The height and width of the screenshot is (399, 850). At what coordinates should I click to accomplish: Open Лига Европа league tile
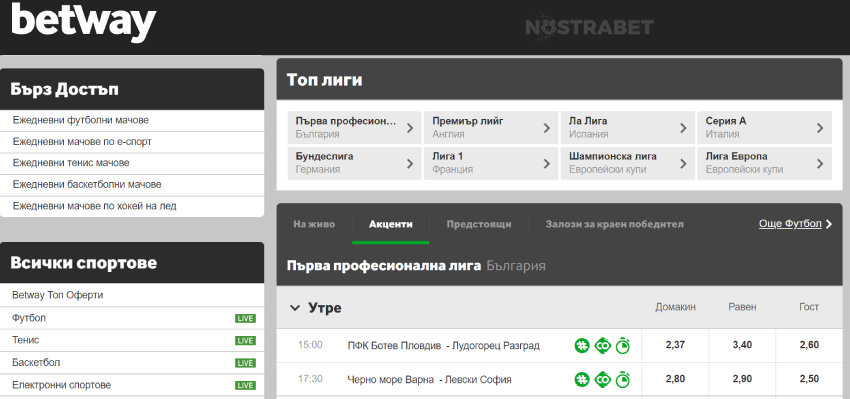764,163
